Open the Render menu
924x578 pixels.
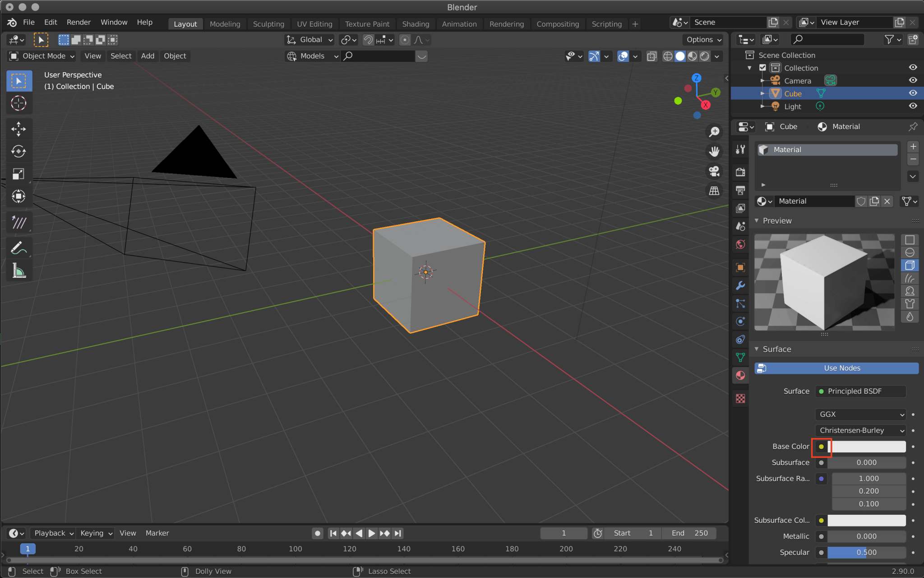point(79,22)
